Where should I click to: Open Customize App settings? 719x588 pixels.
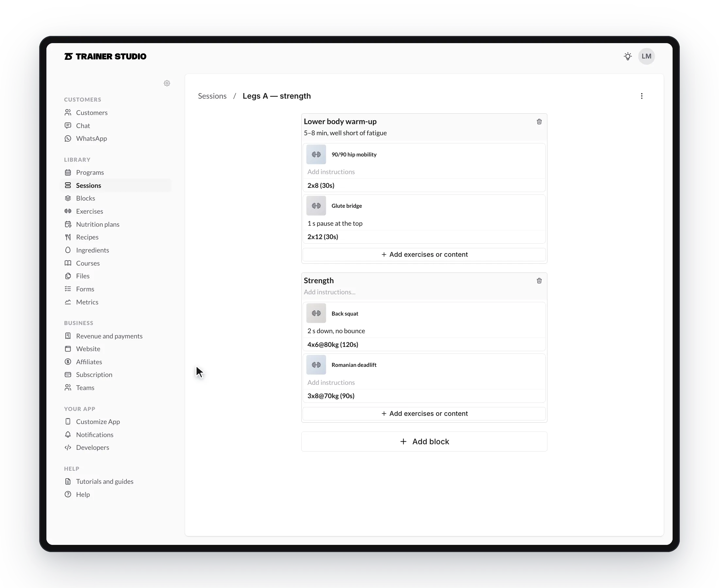click(x=116, y=422)
